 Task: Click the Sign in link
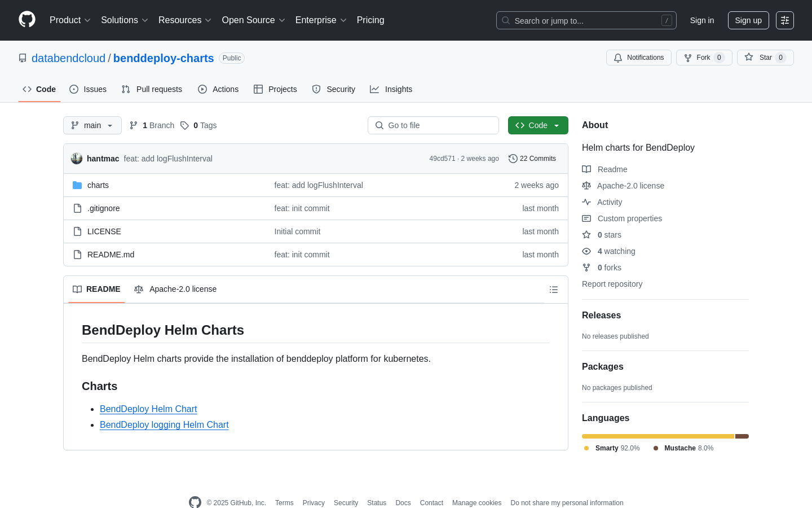pyautogui.click(x=702, y=20)
